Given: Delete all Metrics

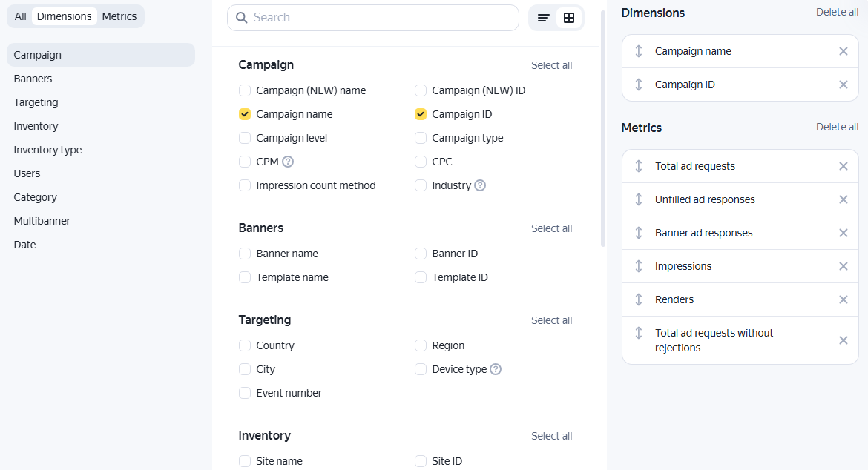Looking at the screenshot, I should click(837, 127).
